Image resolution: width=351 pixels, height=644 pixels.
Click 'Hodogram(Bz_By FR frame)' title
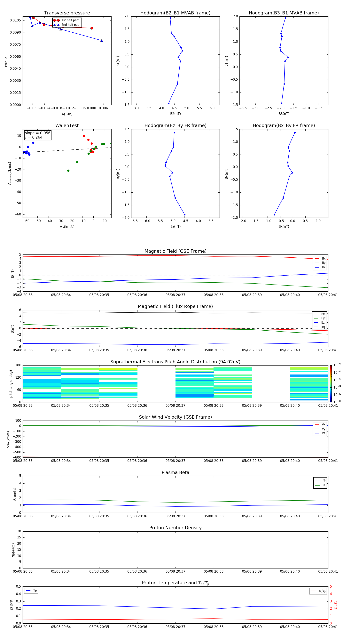coord(175,125)
